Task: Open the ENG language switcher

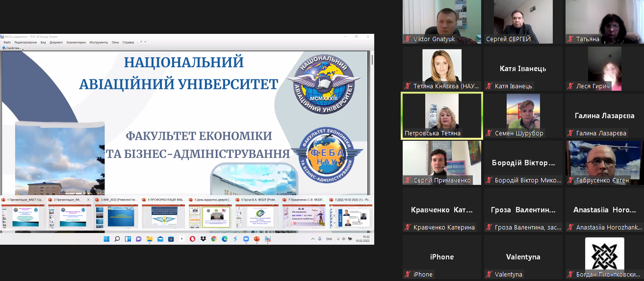Action: 329,239
